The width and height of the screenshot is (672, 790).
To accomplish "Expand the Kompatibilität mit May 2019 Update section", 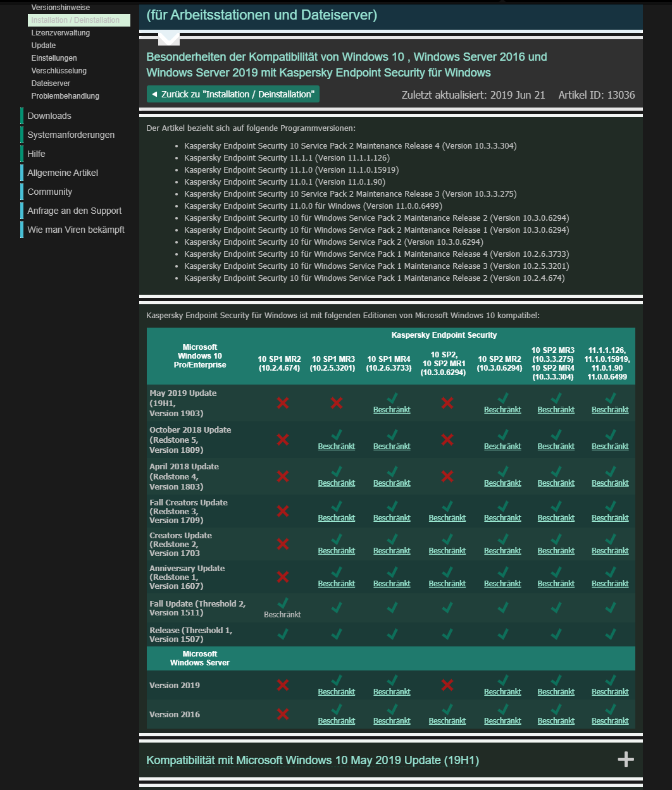I will (313, 760).
